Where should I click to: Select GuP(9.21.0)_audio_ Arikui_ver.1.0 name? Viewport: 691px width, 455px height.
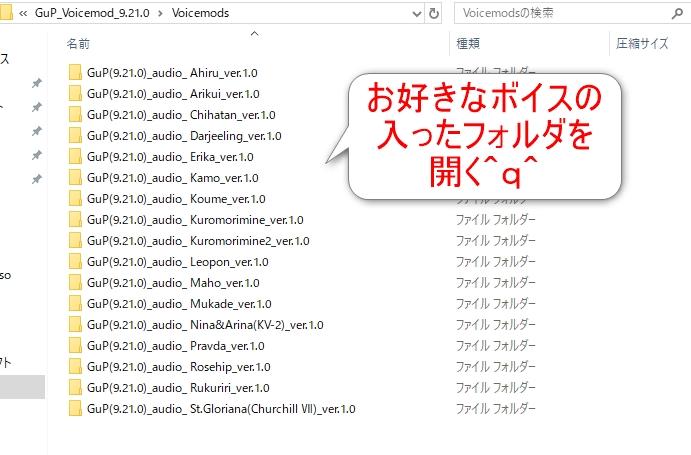pyautogui.click(x=173, y=94)
